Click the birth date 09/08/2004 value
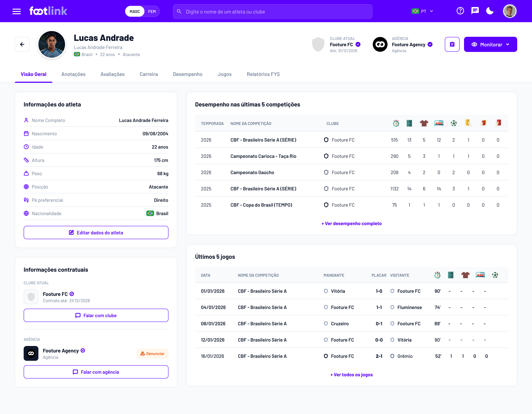 (155, 133)
